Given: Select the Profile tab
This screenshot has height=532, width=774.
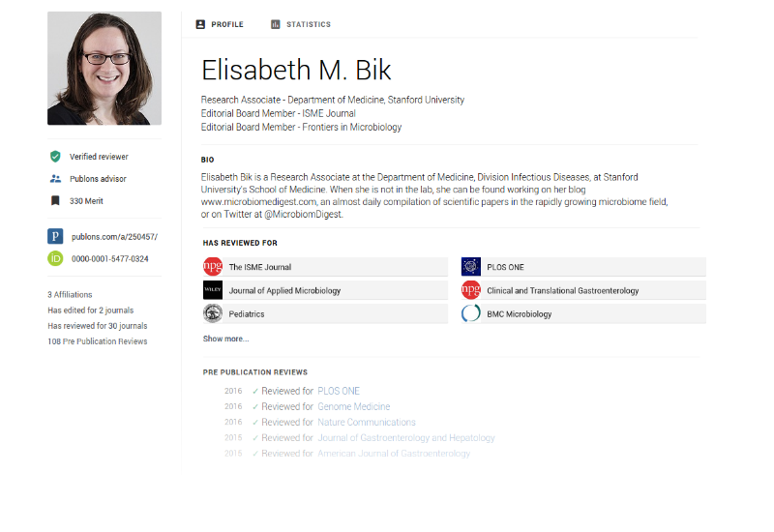Looking at the screenshot, I should [220, 24].
